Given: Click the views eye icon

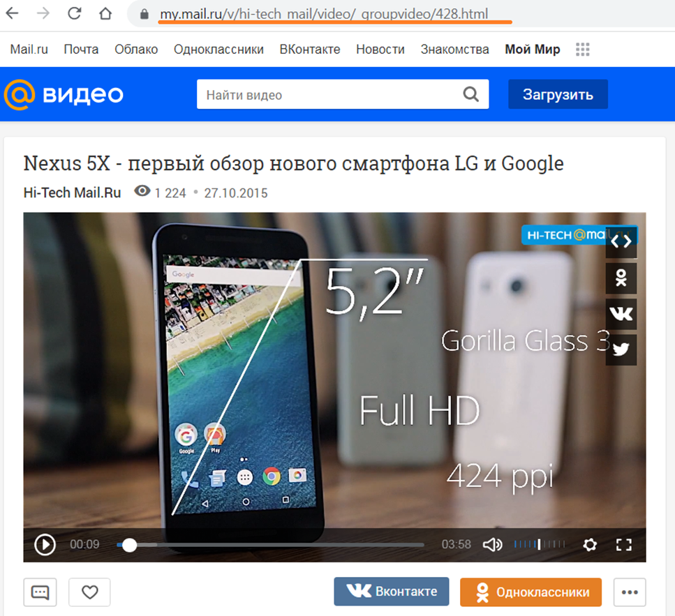Looking at the screenshot, I should click(x=142, y=191).
